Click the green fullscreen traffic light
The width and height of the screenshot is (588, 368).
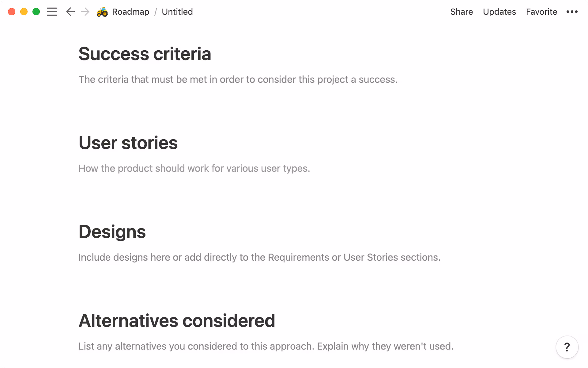pos(36,12)
